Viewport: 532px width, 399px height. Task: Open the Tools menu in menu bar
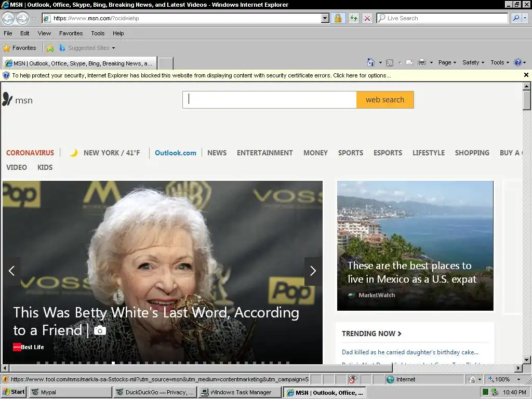pyautogui.click(x=98, y=33)
